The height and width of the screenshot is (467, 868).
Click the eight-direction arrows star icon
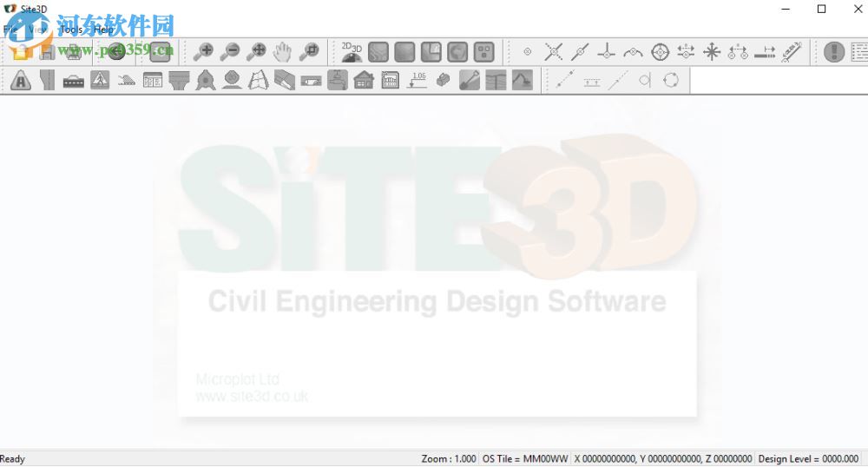click(712, 52)
